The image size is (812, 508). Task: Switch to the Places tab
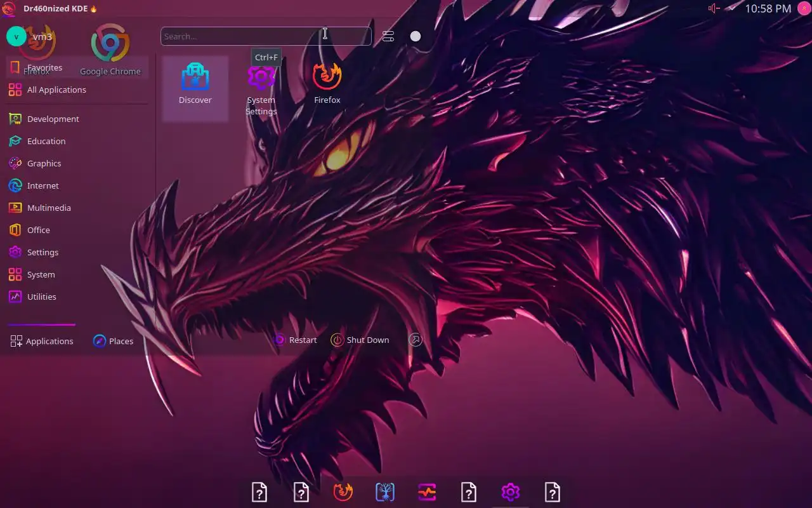click(x=114, y=341)
